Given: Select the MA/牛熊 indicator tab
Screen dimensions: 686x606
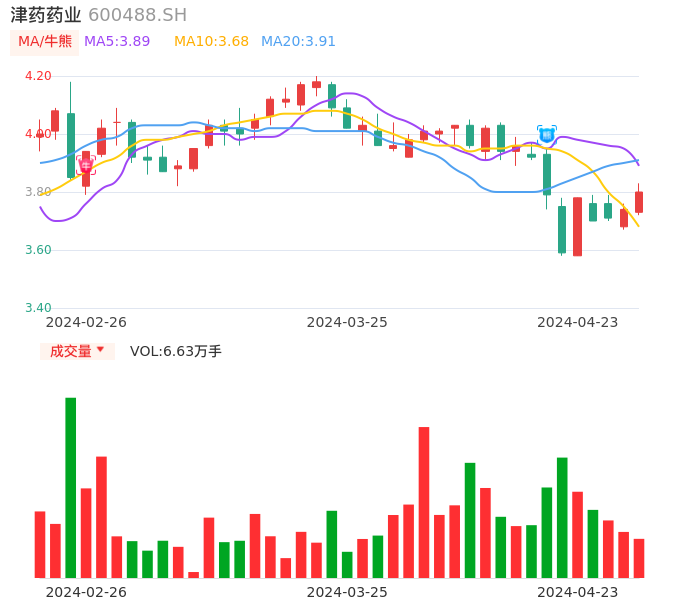Looking at the screenshot, I should coord(45,42).
